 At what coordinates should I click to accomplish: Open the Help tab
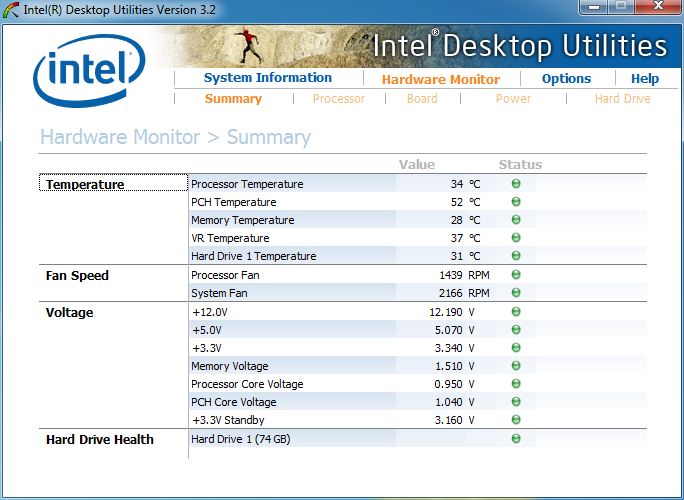tap(645, 79)
